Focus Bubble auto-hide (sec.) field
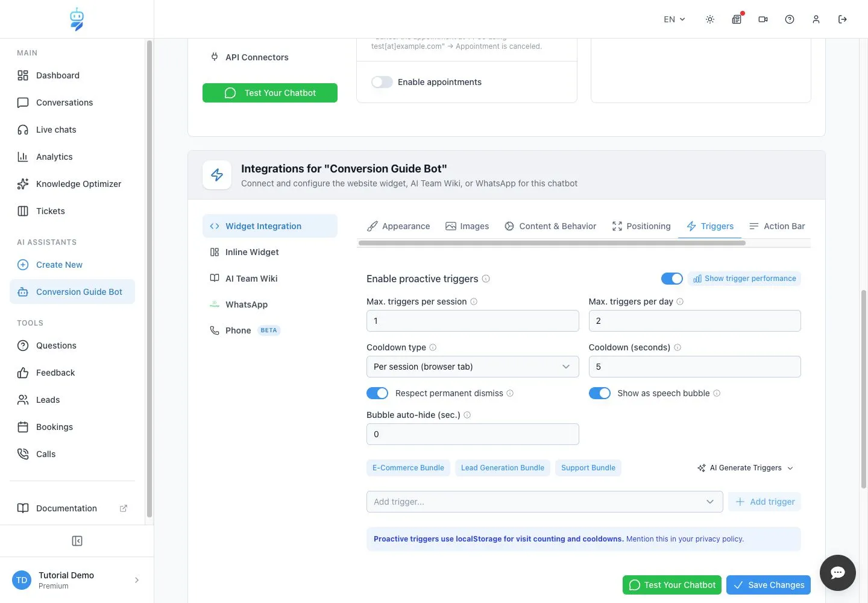Screen dimensions: 868x603 (x=473, y=434)
